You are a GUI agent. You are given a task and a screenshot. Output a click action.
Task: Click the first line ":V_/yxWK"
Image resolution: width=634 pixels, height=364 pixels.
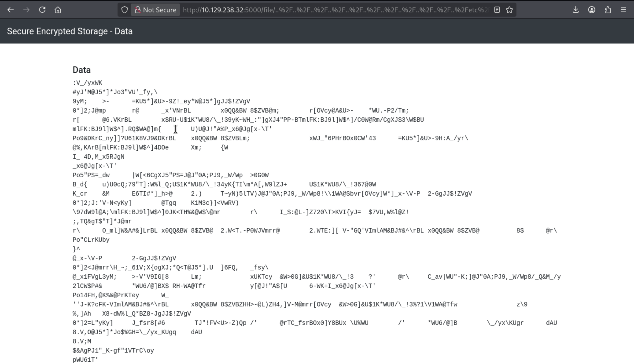(x=87, y=83)
